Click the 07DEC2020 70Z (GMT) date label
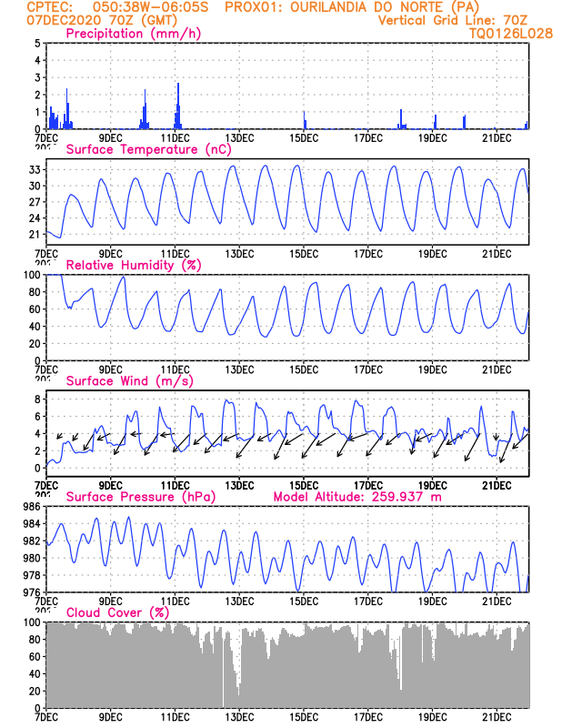The height and width of the screenshot is (728, 562). pos(102,20)
